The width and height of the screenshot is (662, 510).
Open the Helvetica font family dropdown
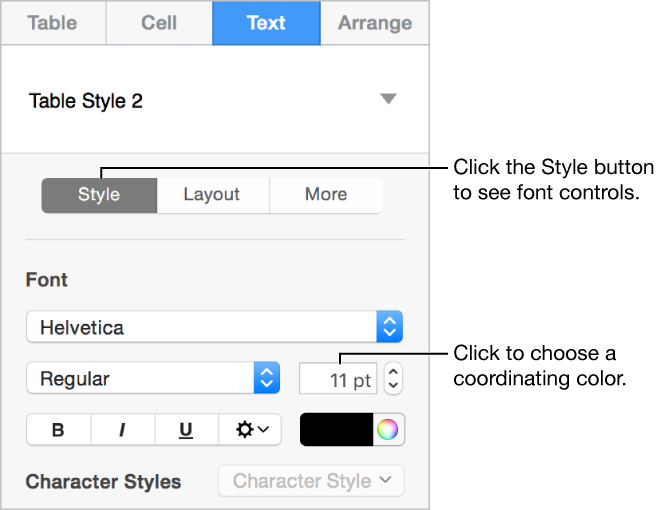(214, 327)
